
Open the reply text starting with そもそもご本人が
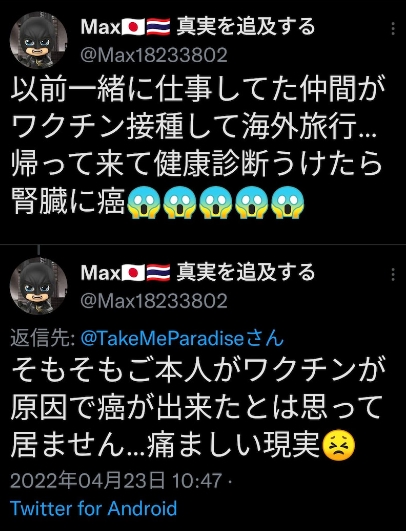198,407
